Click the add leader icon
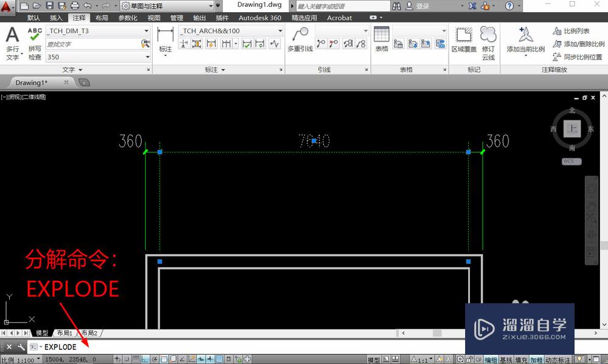This screenshot has height=364, width=608. point(320,44)
